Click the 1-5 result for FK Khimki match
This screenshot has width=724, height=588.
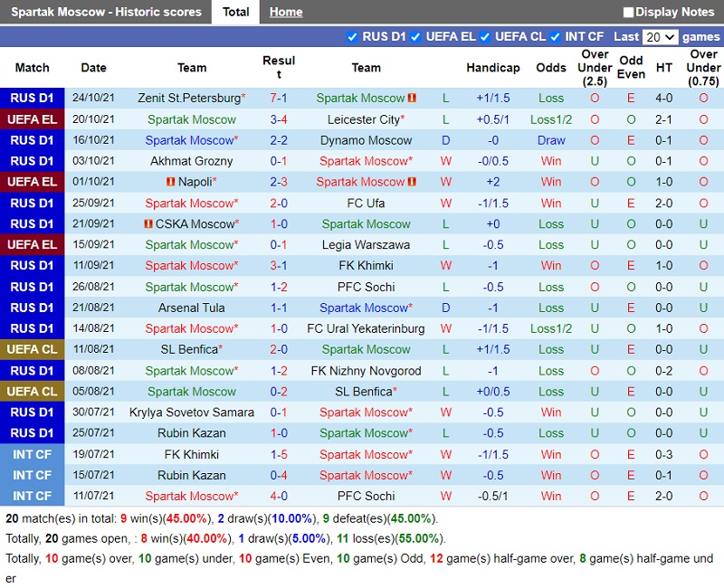[x=279, y=454]
